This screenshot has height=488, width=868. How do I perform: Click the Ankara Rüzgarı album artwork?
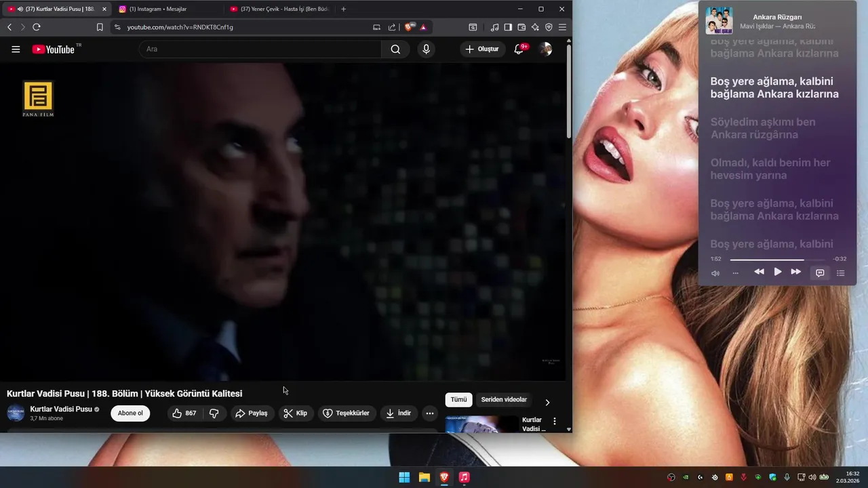(719, 20)
